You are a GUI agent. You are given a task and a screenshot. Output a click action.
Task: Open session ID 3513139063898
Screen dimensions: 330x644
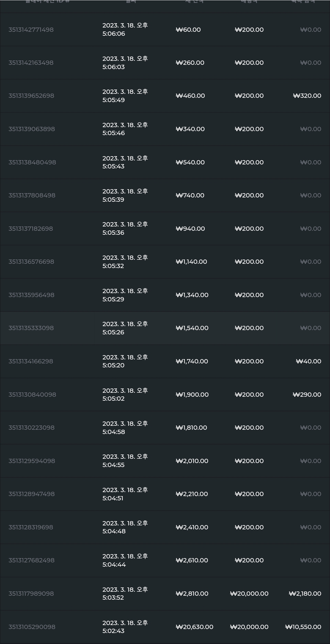click(x=31, y=129)
